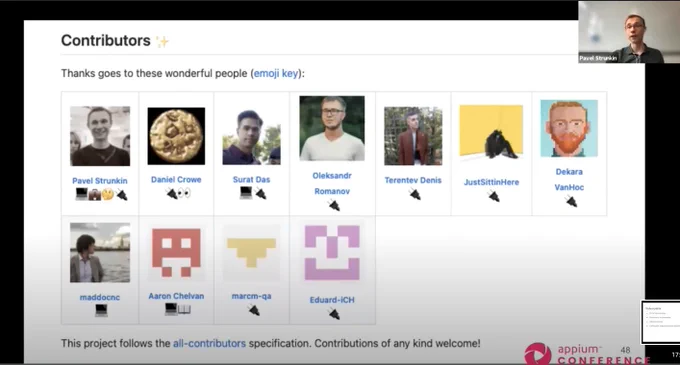Click plug emoji under Terentev Denis

click(415, 195)
